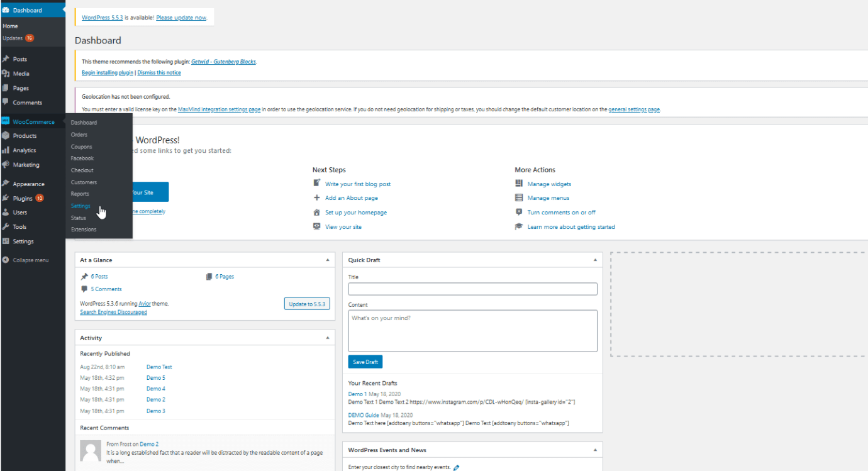Dismiss this notice link
The width and height of the screenshot is (868, 471).
pos(159,73)
